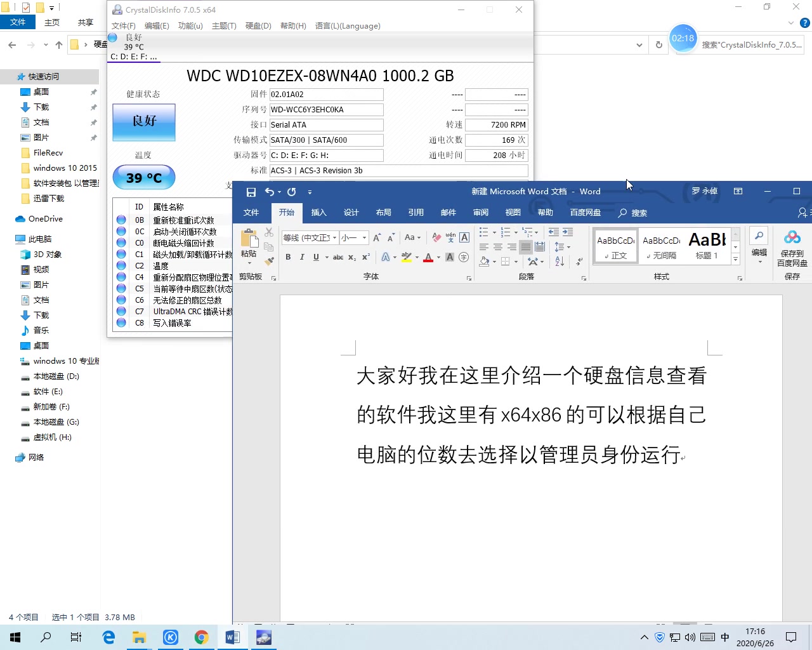Open ribbon display options in Word's title bar
The image size is (812, 650).
738,191
